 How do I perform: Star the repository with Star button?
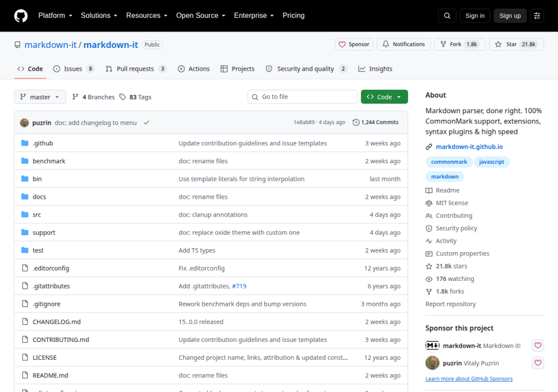tap(517, 44)
